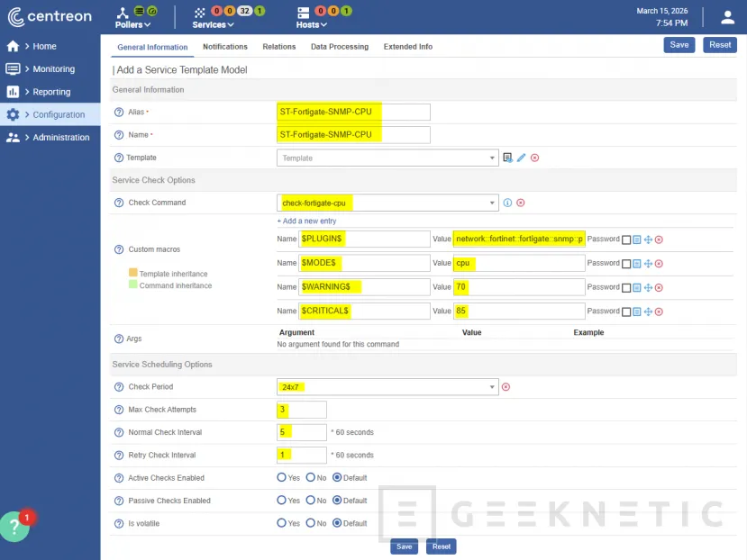The height and width of the screenshot is (560, 747).
Task: Click the Max Check Attempts input field
Action: tap(301, 409)
